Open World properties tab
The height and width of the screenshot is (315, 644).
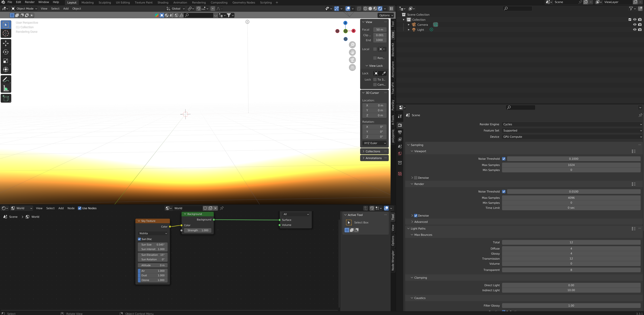click(400, 154)
